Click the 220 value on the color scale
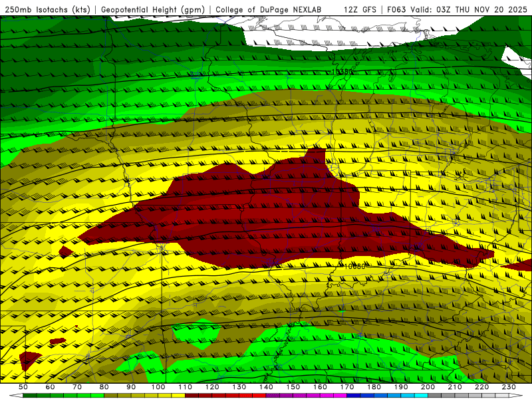This screenshot has height=399, width=532. pyautogui.click(x=481, y=387)
